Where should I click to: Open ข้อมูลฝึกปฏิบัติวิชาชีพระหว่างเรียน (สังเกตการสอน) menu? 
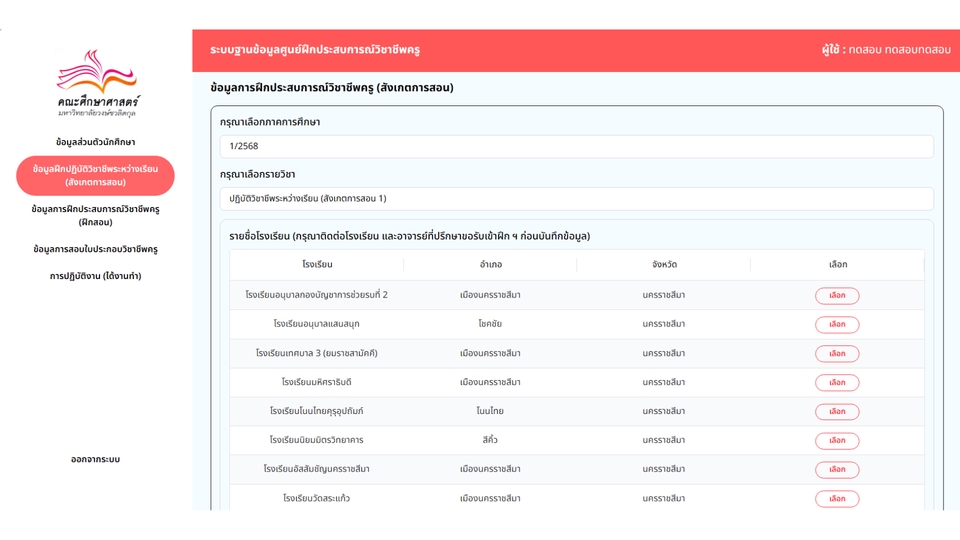point(96,176)
